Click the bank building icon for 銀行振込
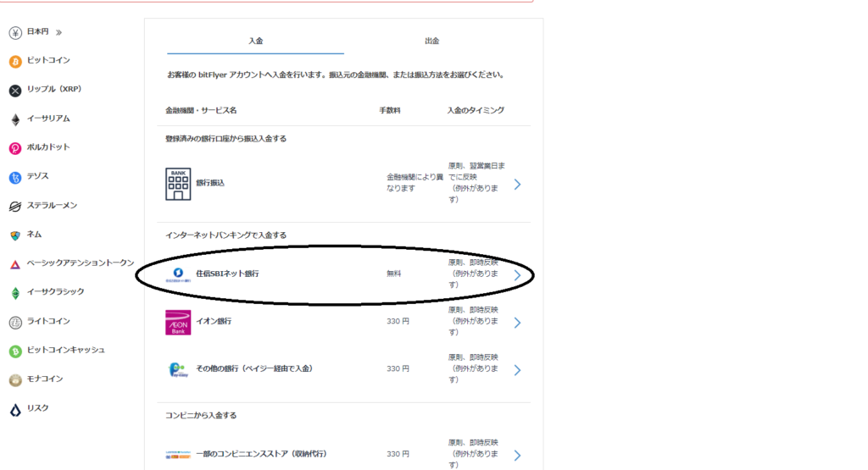868x470 pixels. click(x=178, y=184)
